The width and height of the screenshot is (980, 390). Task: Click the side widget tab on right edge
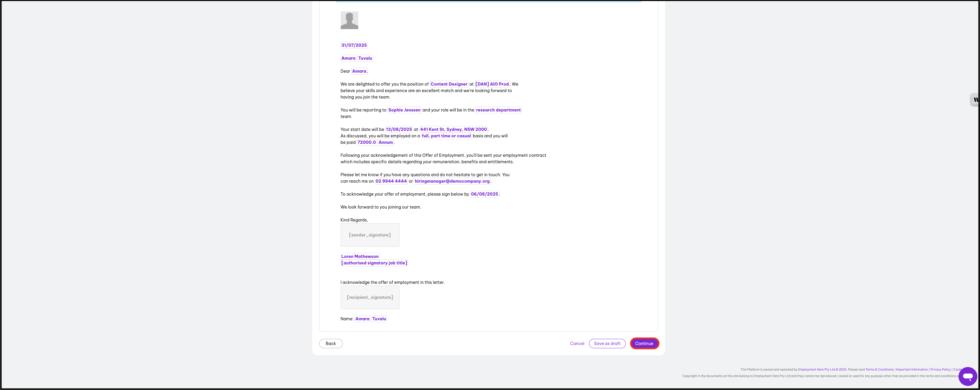pos(975,100)
